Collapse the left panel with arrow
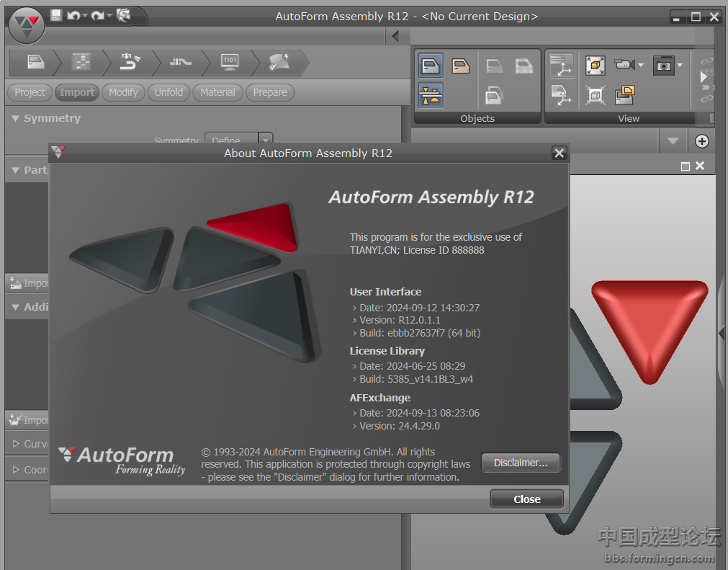The height and width of the screenshot is (570, 728). click(395, 36)
